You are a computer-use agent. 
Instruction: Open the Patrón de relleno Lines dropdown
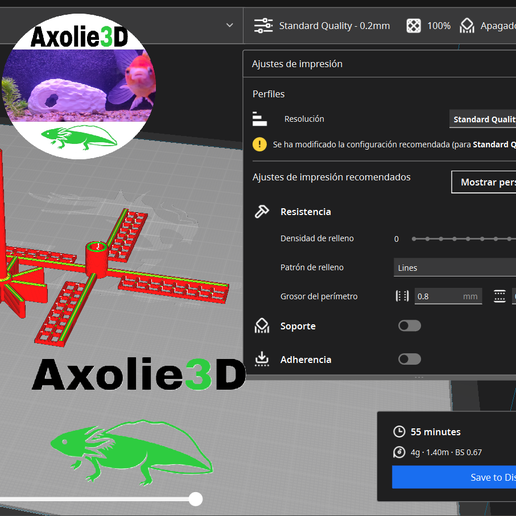coord(455,268)
